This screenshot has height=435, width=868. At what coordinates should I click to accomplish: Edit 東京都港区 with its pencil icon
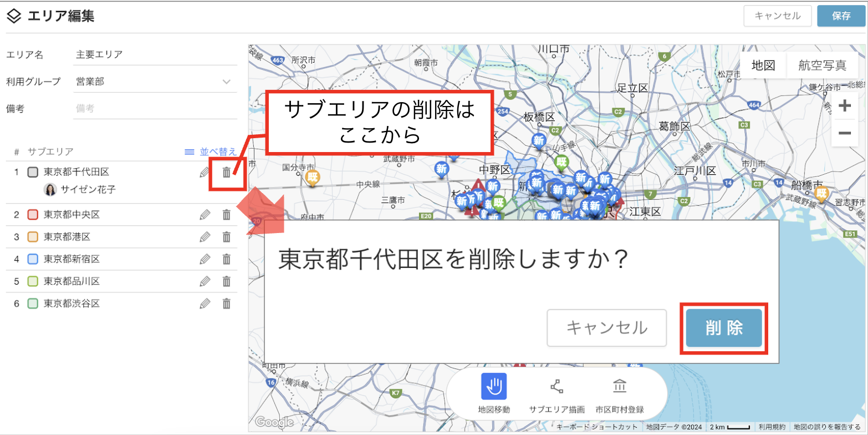[x=205, y=237]
